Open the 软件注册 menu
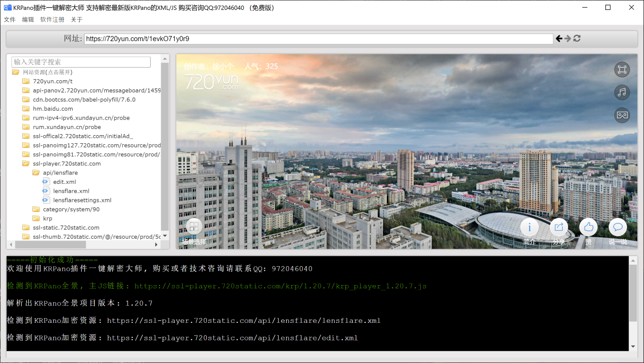This screenshot has height=363, width=644. click(x=52, y=19)
